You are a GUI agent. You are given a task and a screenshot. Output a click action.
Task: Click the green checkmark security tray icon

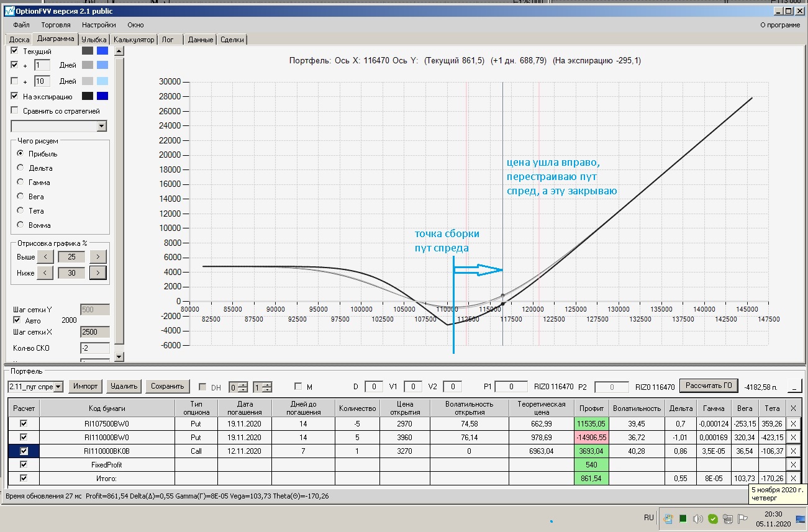(713, 518)
